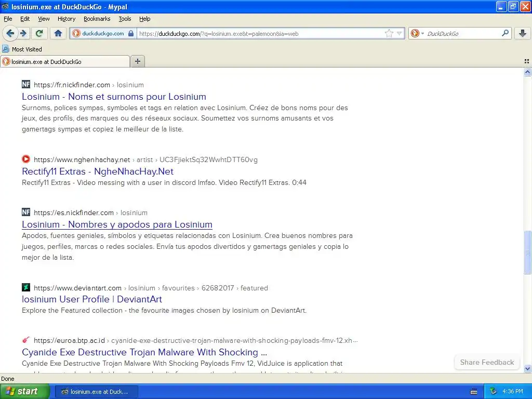
Task: Open a new tab with the plus button
Action: (x=137, y=61)
